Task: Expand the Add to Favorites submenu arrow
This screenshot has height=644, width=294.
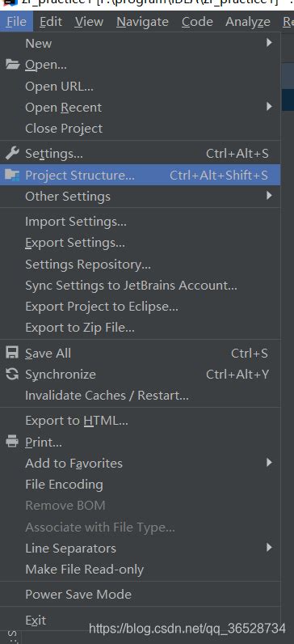Action: 269,463
